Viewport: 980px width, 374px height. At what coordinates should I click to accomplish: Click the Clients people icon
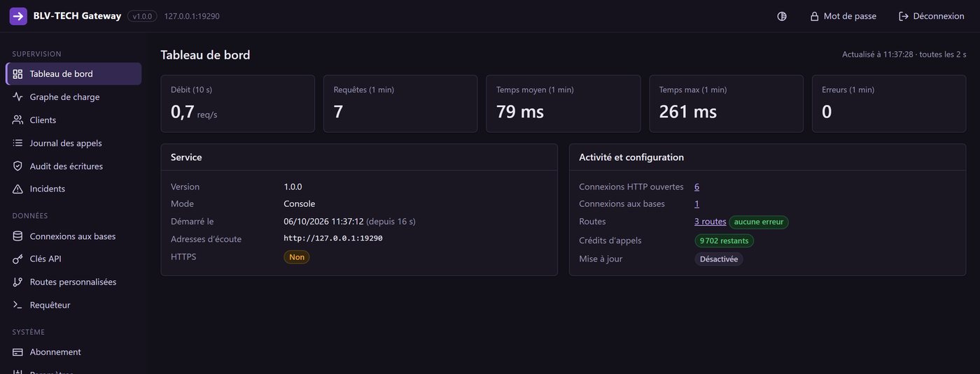coord(17,120)
